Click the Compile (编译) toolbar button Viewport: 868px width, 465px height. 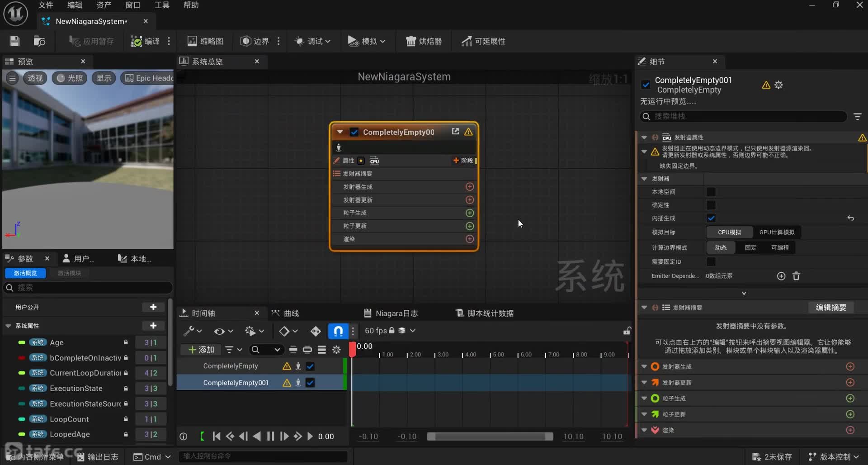tap(145, 41)
